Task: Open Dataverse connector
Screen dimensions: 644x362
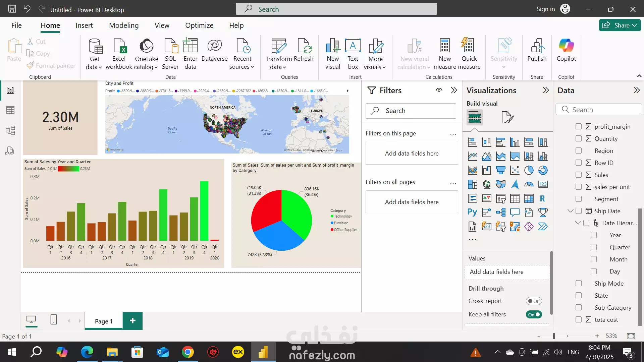Action: 214,50
